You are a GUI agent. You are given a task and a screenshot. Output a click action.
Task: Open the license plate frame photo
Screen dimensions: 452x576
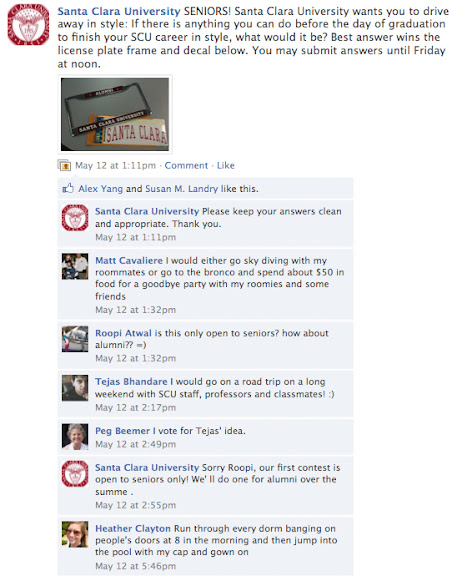click(115, 114)
